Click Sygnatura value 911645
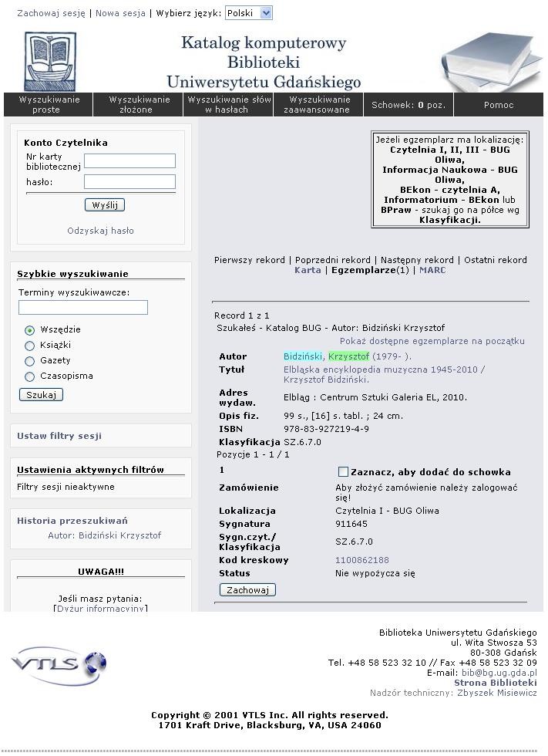The image size is (548, 756). pyautogui.click(x=351, y=524)
